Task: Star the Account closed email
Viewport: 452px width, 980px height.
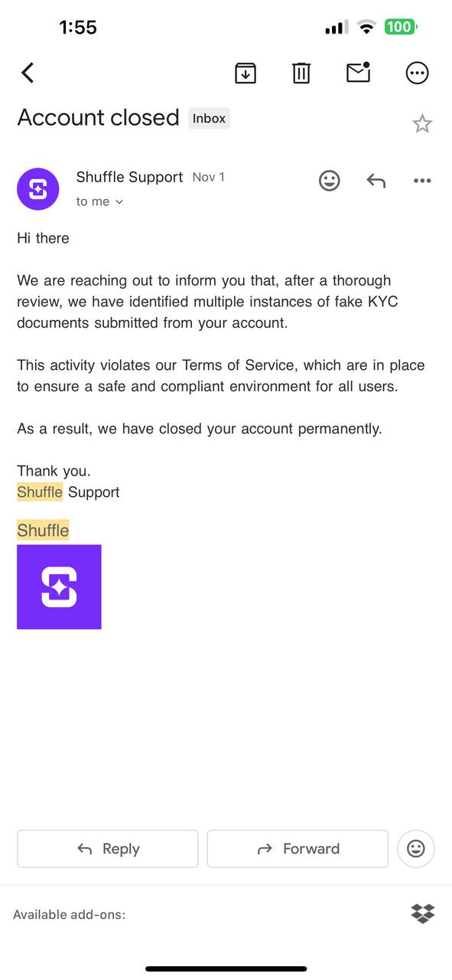Action: 422,123
